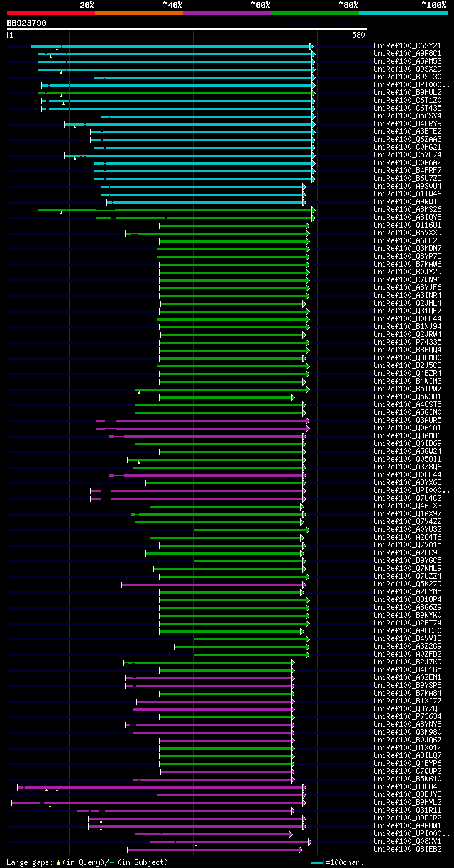Select the UniRef100_B0JQ67 label
Screen dimensions: 454x868
pyautogui.click(x=407, y=740)
